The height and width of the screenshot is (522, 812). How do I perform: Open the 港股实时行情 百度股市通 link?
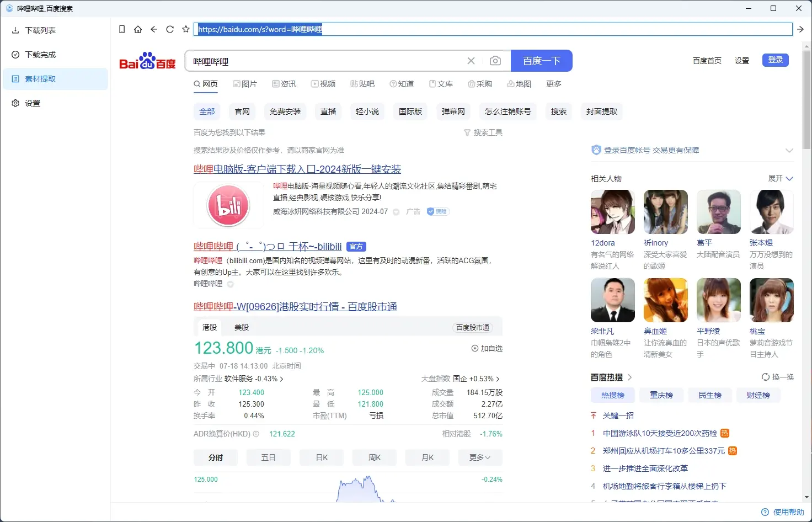(295, 307)
